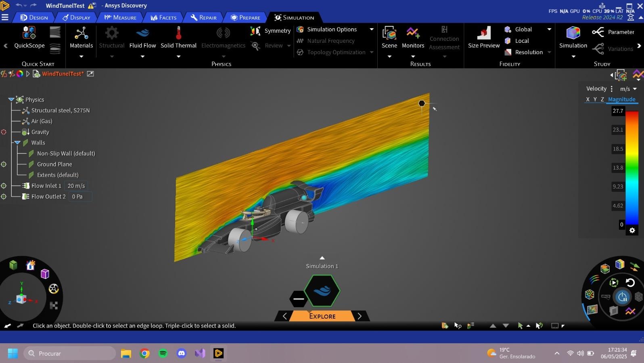Screen dimensions: 644x363
Task: Click the Simulation study cube icon
Action: click(573, 33)
